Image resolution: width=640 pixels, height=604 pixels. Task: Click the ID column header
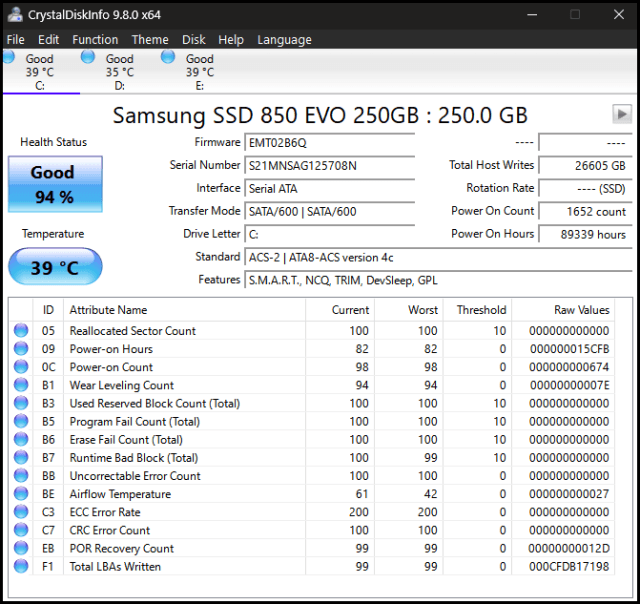(x=48, y=310)
